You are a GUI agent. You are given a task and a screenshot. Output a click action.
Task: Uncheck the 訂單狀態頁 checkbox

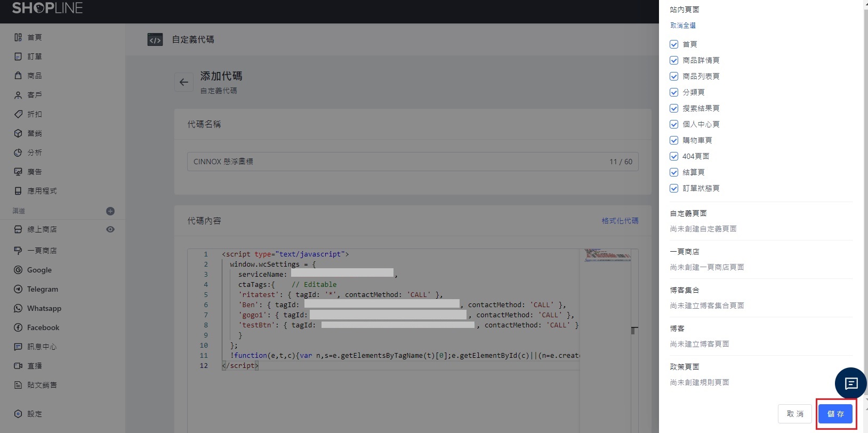click(674, 188)
